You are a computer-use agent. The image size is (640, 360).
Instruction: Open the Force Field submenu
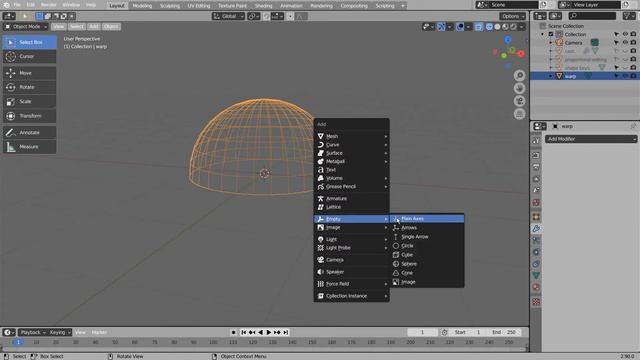(x=351, y=284)
